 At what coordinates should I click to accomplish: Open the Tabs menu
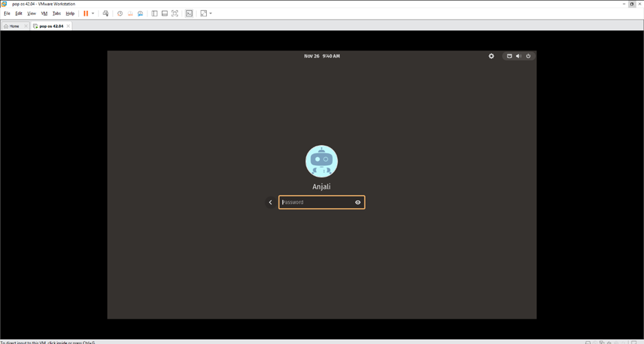(56, 14)
